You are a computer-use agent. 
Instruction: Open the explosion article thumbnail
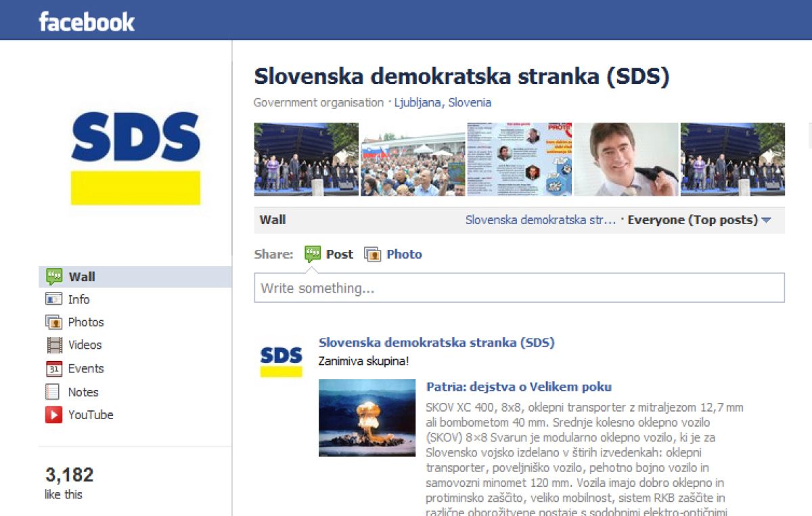[367, 418]
